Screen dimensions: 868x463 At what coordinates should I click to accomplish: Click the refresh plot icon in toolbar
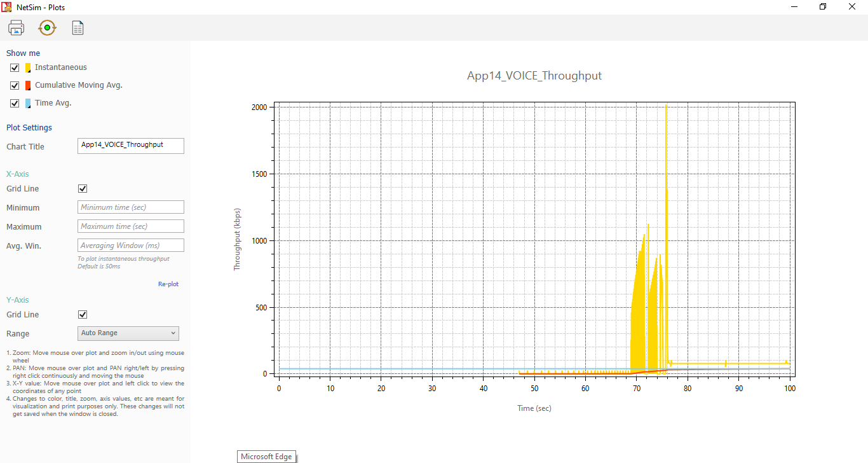[x=47, y=28]
